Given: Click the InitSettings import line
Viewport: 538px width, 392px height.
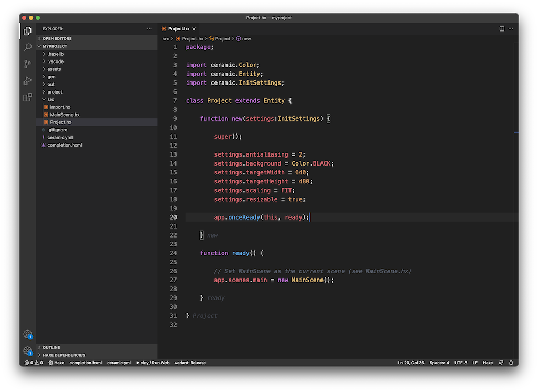Looking at the screenshot, I should pos(235,82).
